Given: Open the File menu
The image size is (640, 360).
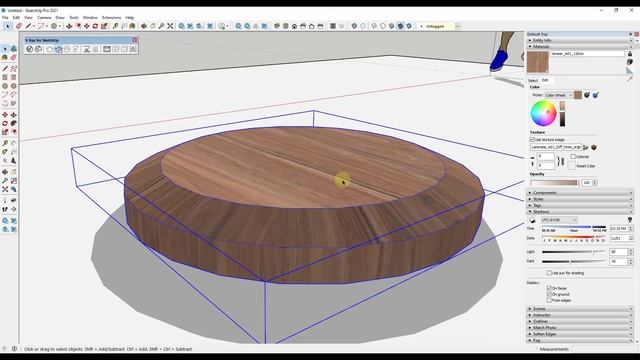Looking at the screenshot, I should [x=5, y=18].
